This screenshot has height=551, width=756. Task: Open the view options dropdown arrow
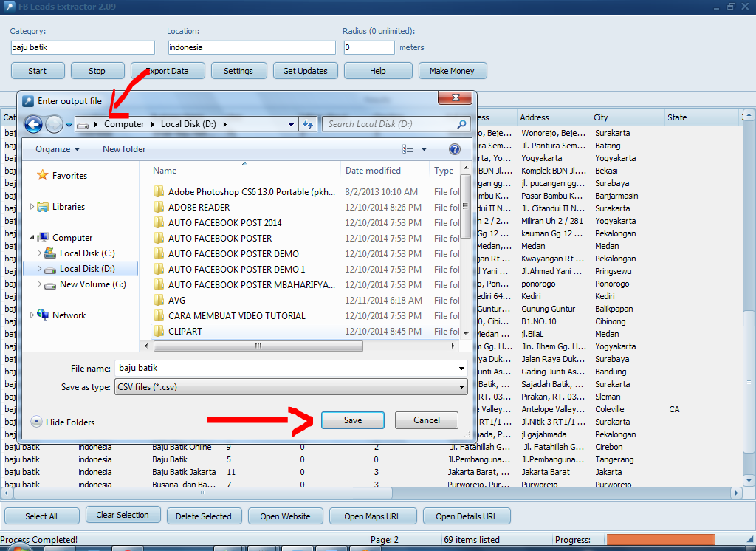click(x=425, y=149)
